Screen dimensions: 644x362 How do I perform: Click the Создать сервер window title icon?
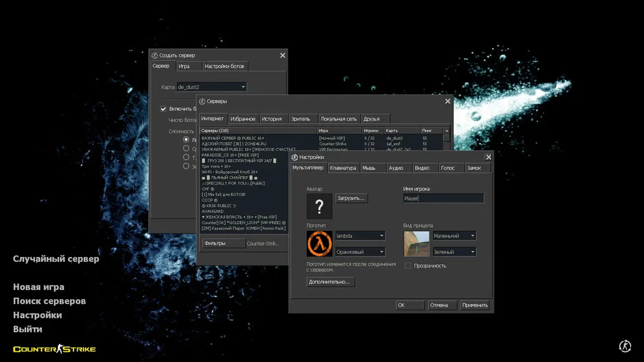pyautogui.click(x=155, y=55)
